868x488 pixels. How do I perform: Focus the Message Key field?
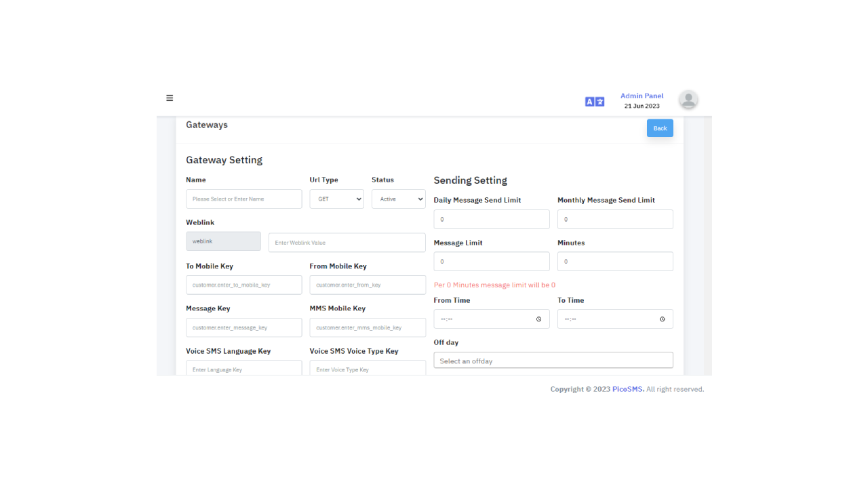pyautogui.click(x=243, y=328)
